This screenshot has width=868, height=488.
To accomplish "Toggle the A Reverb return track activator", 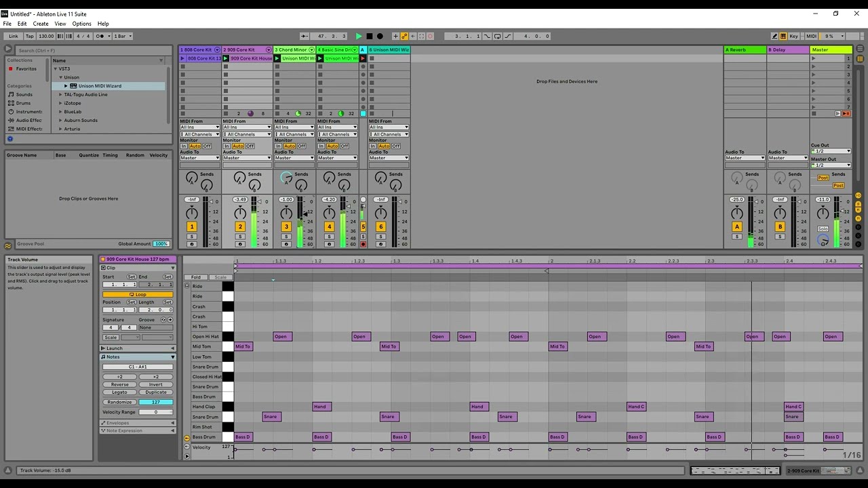I will coord(737,227).
